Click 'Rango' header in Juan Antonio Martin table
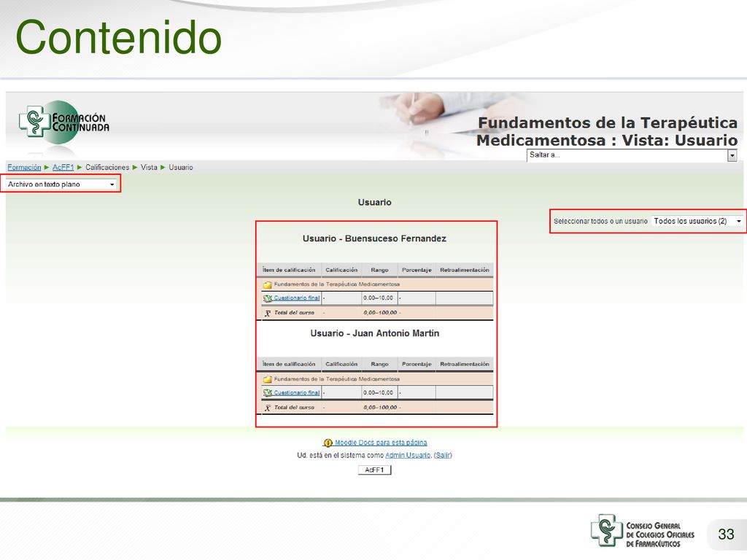The image size is (747, 560). tap(379, 365)
